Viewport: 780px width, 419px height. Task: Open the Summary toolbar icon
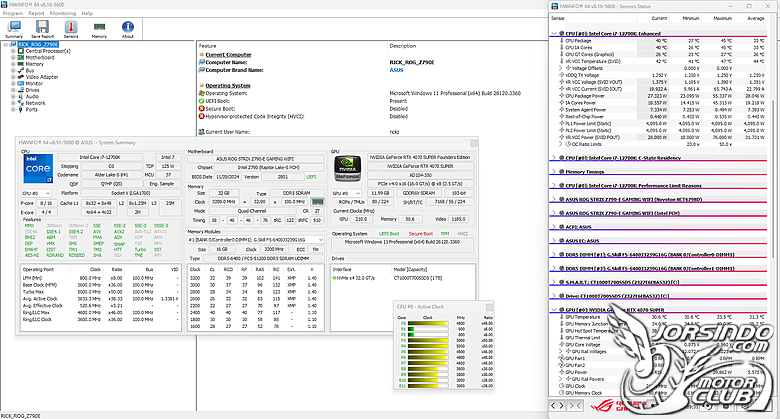click(x=14, y=29)
